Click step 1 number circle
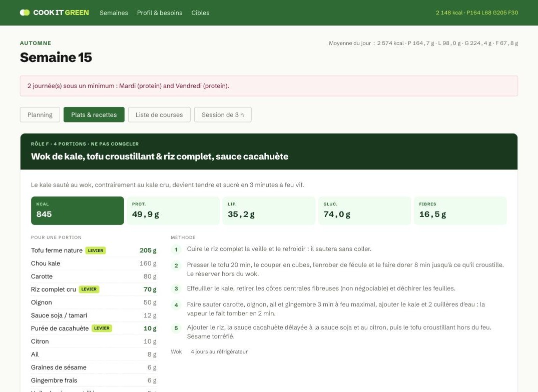 click(x=176, y=249)
